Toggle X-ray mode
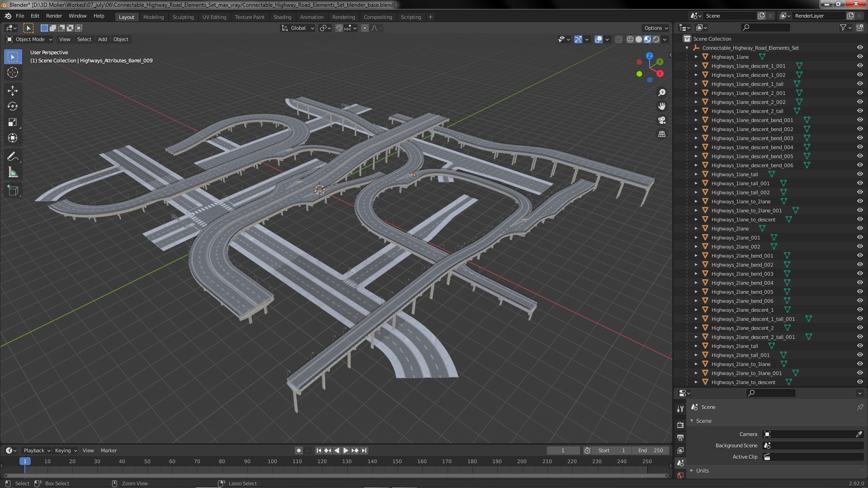The height and width of the screenshot is (488, 868). pos(618,39)
